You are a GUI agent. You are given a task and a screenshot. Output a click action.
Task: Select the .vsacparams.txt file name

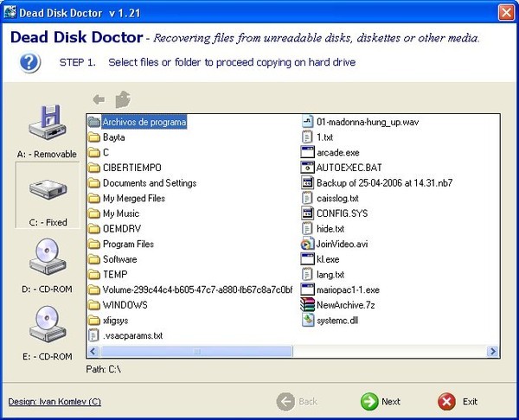pos(132,335)
